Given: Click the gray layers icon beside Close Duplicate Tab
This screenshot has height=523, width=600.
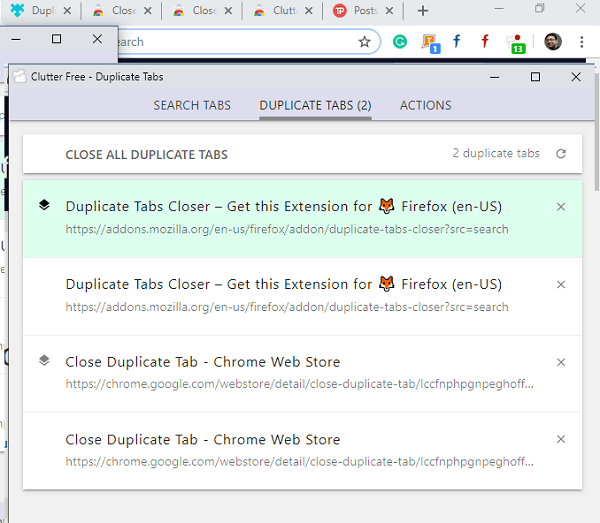Looking at the screenshot, I should point(44,360).
